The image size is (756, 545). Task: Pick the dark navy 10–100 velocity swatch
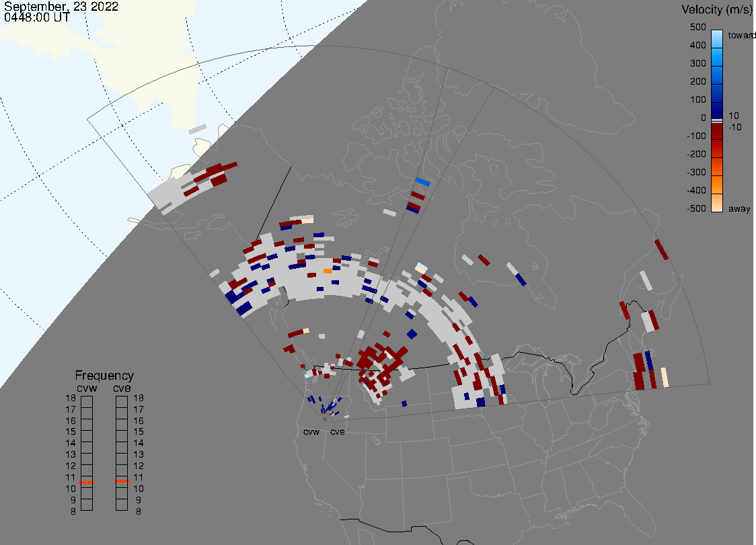pyautogui.click(x=717, y=110)
